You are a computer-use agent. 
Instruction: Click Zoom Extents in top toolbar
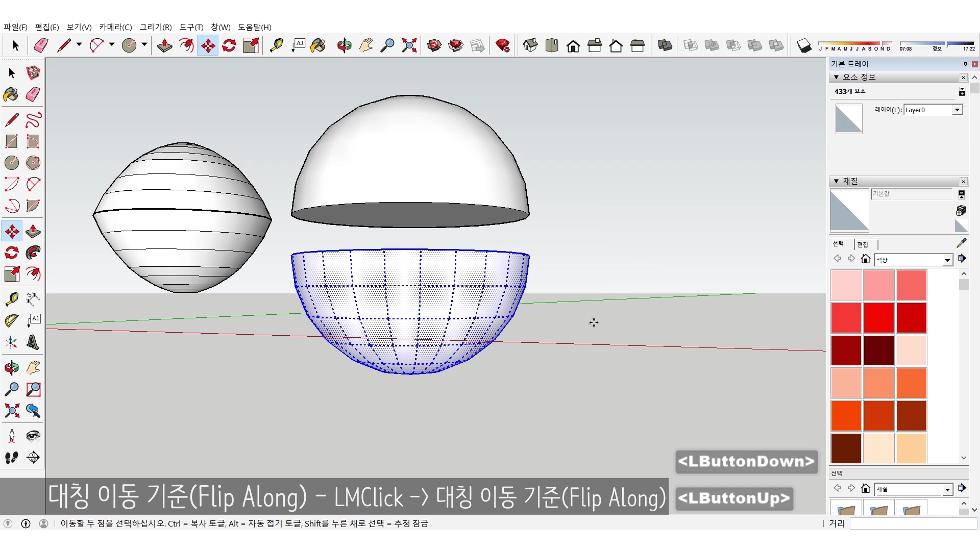click(409, 45)
